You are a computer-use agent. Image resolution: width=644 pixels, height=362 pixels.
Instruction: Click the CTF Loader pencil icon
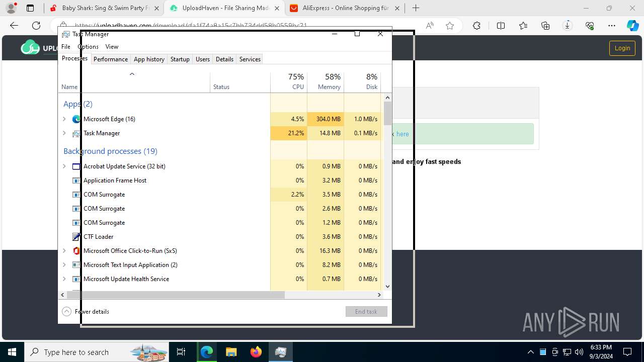coord(76,237)
